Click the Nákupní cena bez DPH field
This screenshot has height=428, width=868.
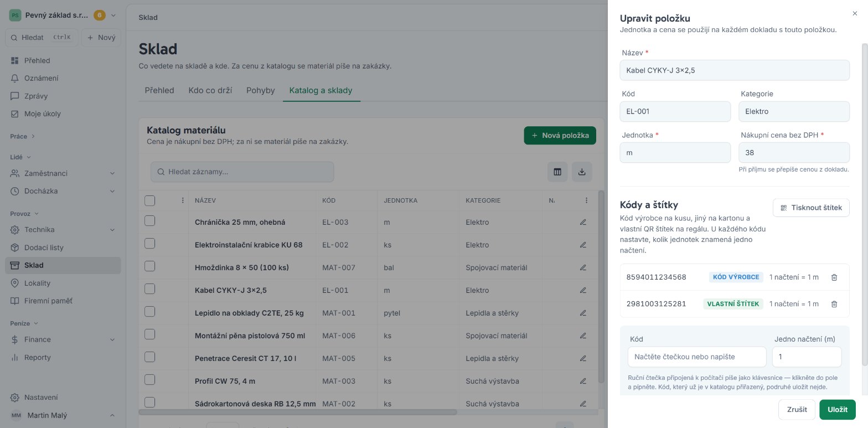794,152
